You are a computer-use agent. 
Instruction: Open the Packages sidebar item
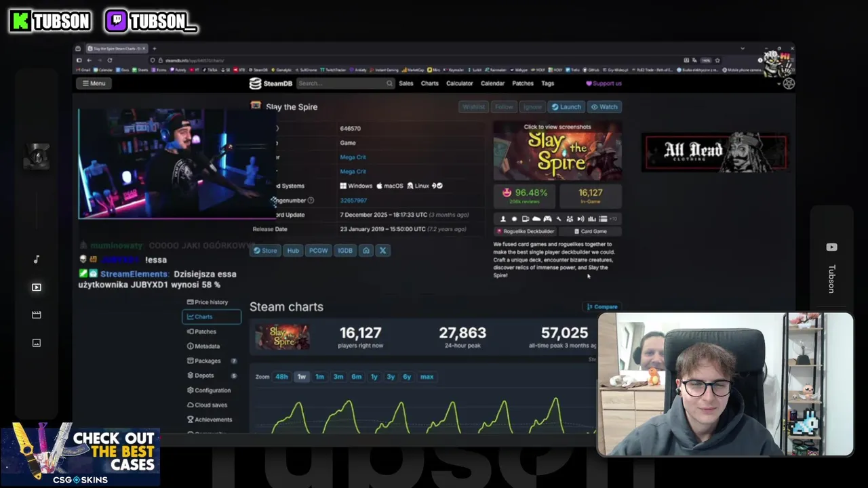[211, 361]
